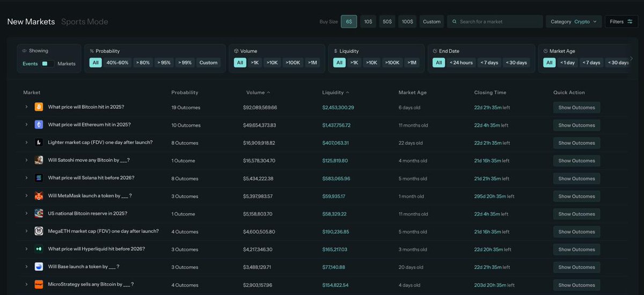Select the > 80% probability filter
Screen dimensions: 644x295
tap(143, 62)
